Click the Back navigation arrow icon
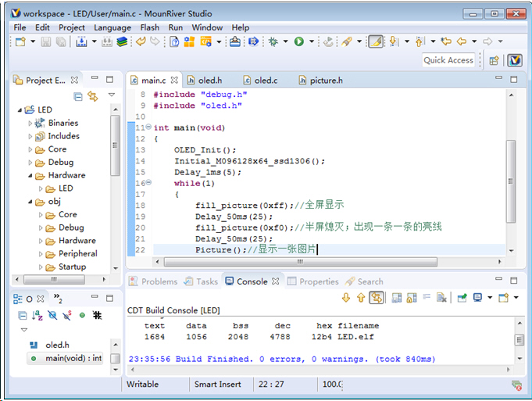This screenshot has width=532, height=401. [x=462, y=41]
